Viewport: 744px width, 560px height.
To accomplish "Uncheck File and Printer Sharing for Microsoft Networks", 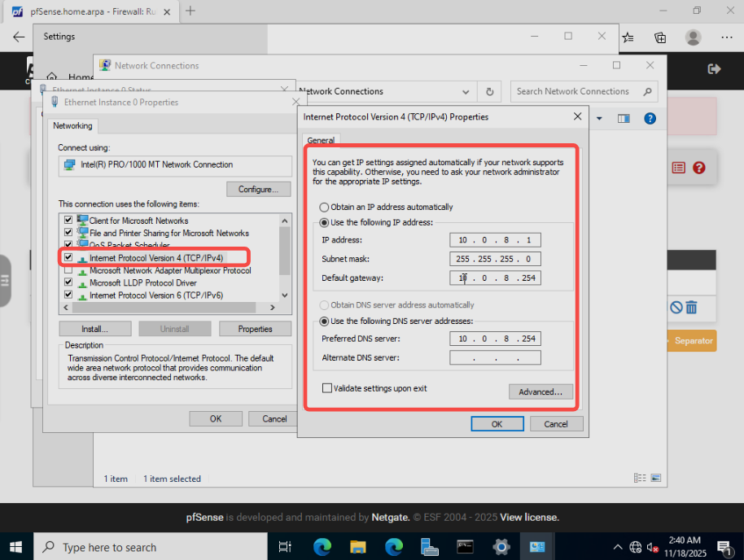I will coord(68,232).
